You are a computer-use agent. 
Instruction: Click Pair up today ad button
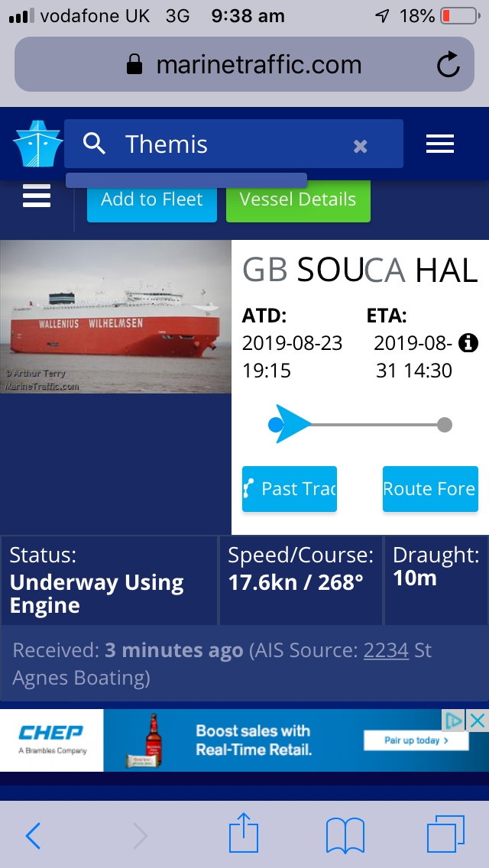[x=416, y=740]
